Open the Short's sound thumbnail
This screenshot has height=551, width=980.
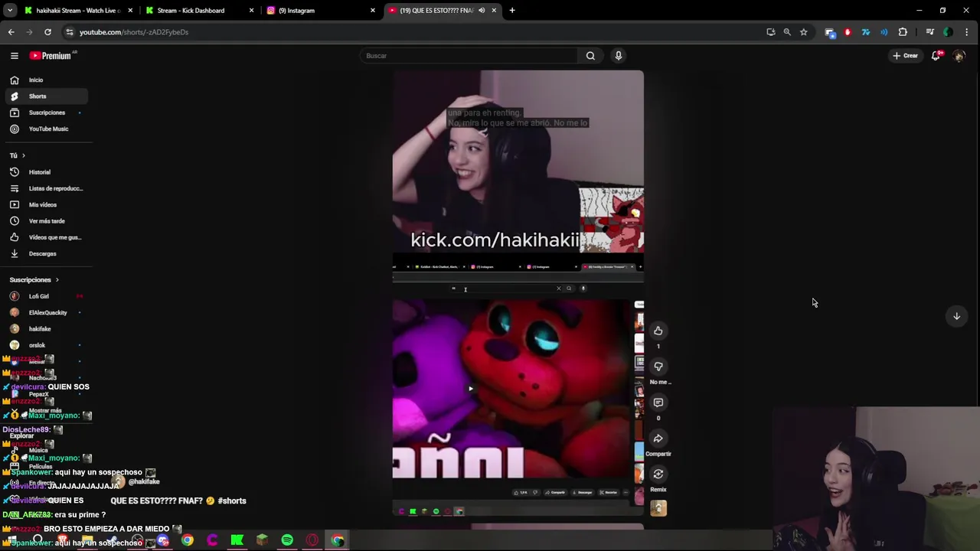point(658,508)
